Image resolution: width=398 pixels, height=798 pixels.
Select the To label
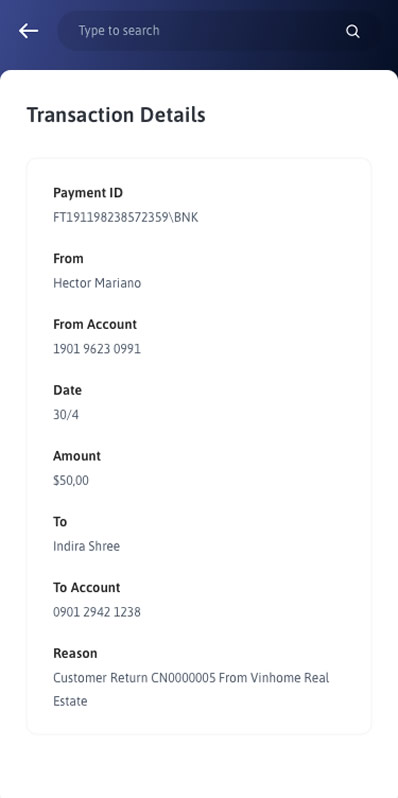[60, 522]
